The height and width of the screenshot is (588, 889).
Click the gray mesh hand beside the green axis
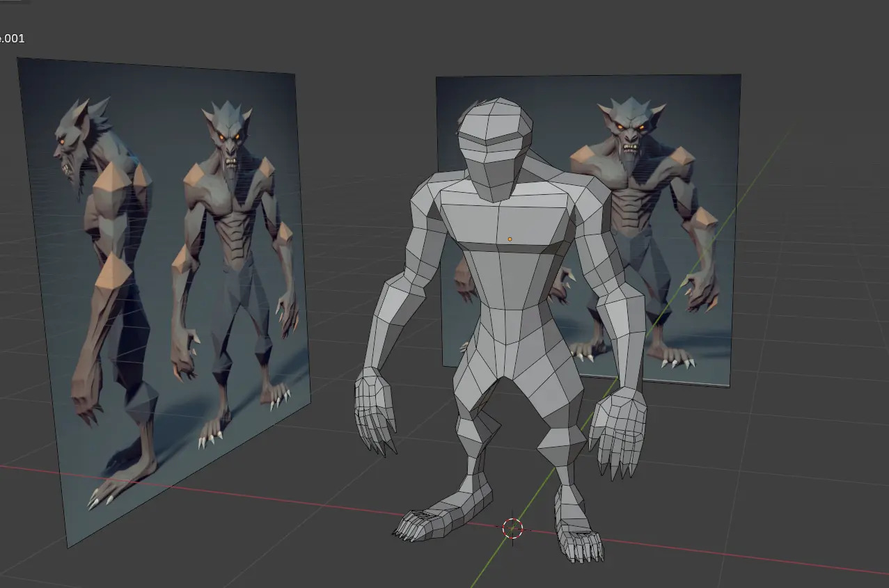[617, 430]
